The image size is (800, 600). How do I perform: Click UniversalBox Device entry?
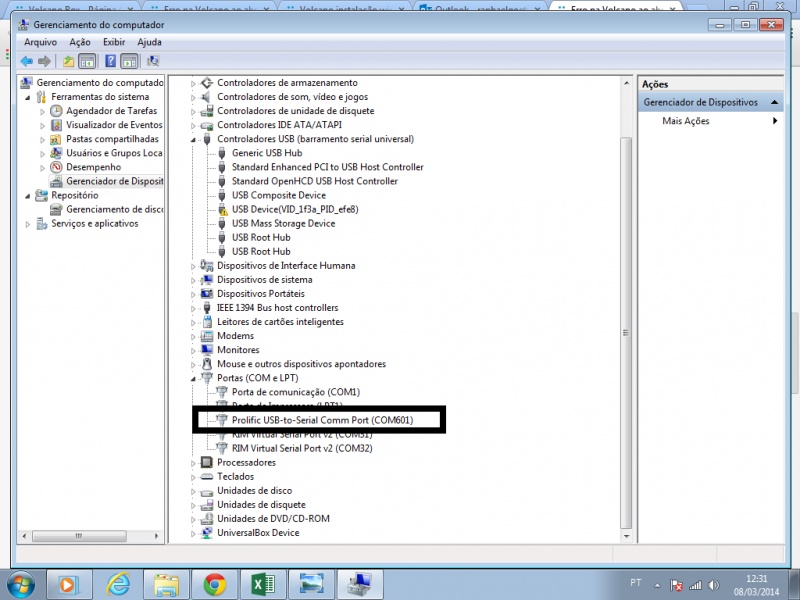click(258, 533)
